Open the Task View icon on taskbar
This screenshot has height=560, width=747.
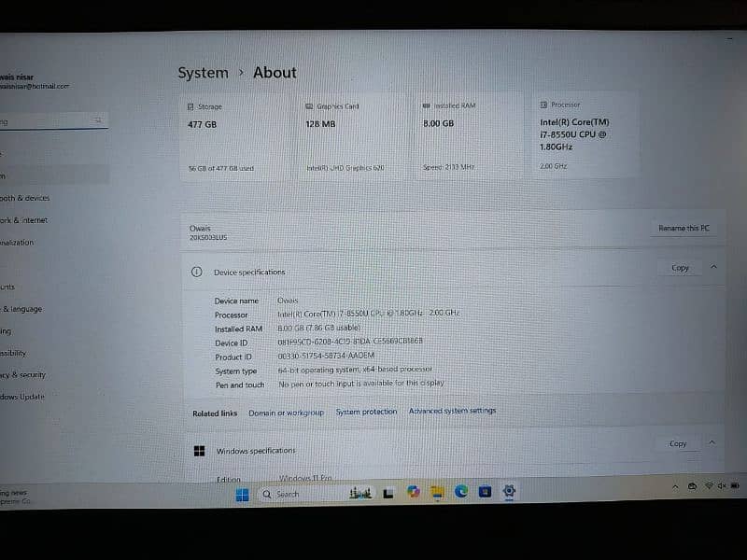[x=388, y=494]
